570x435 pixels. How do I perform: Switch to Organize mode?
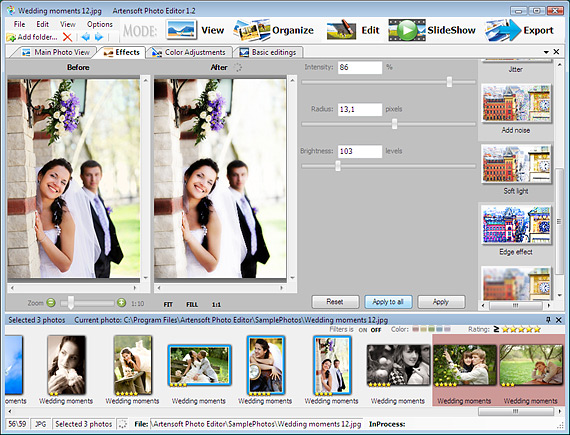(x=273, y=30)
